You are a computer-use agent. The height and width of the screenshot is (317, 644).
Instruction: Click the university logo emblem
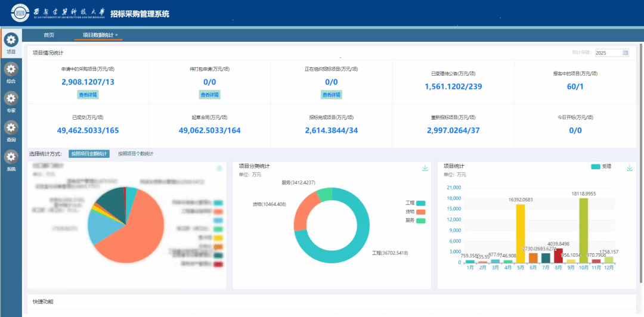(20, 14)
